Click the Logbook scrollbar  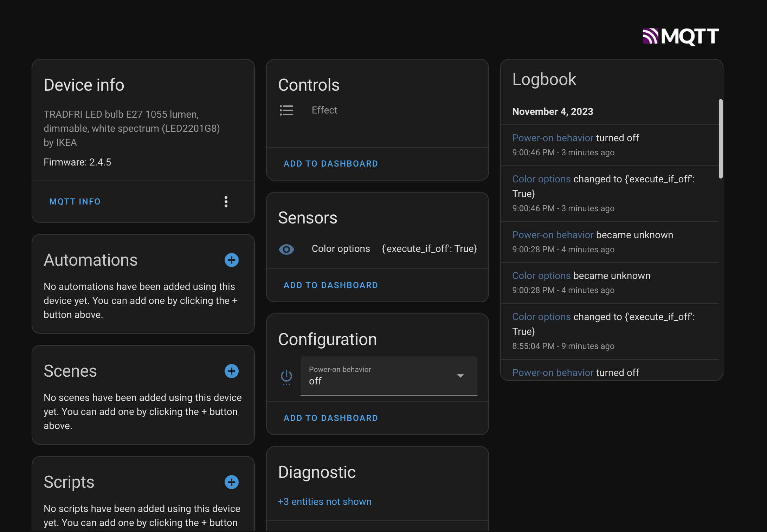[721, 139]
